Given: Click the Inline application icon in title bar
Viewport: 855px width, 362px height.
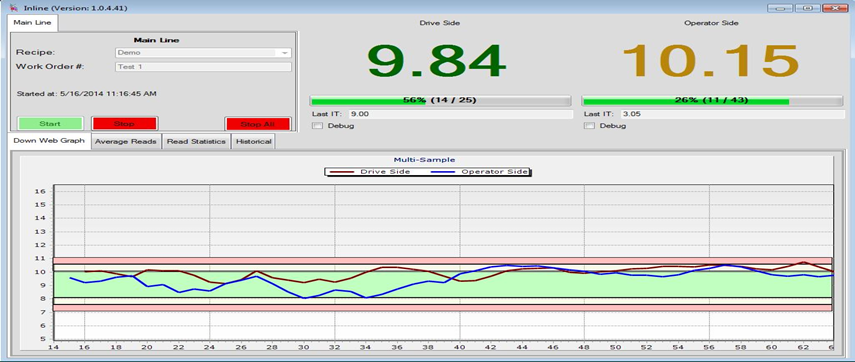Looking at the screenshot, I should (x=13, y=7).
